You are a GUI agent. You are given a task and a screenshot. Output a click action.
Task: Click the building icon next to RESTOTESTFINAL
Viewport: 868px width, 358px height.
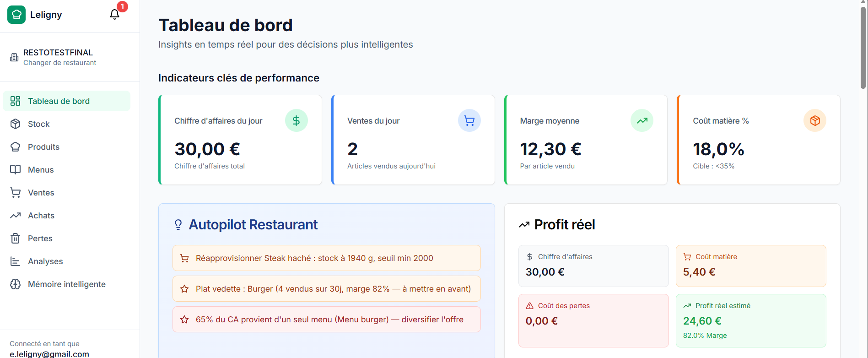14,57
